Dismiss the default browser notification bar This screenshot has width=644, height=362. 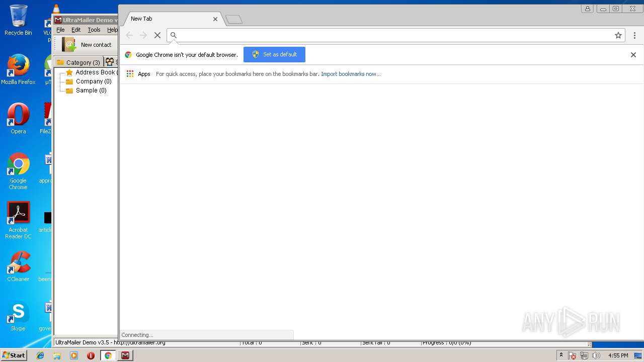[x=633, y=55]
